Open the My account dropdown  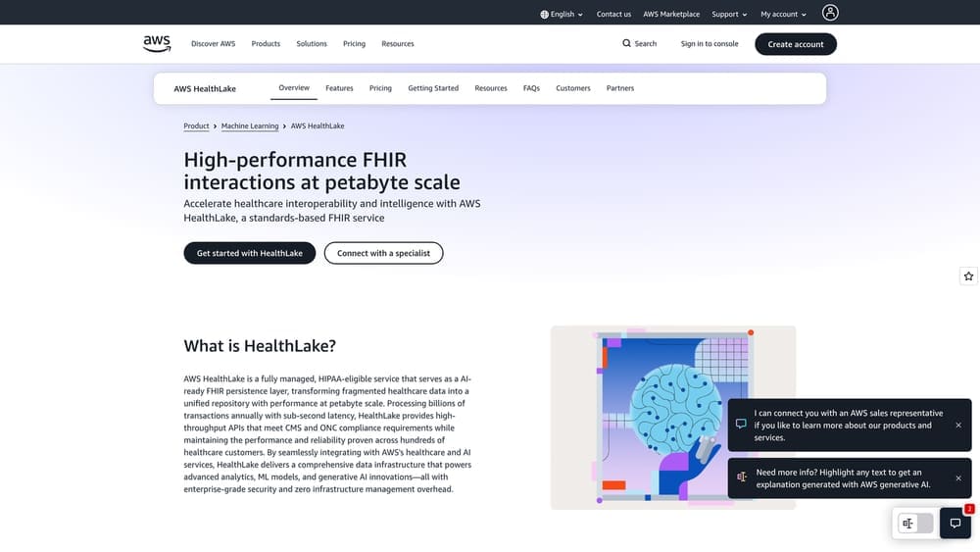coord(783,15)
